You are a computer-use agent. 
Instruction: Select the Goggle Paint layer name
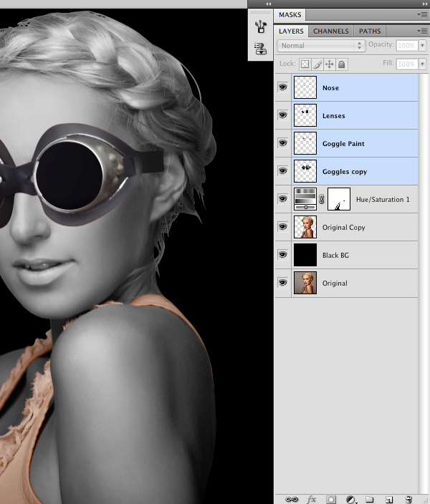(x=343, y=144)
